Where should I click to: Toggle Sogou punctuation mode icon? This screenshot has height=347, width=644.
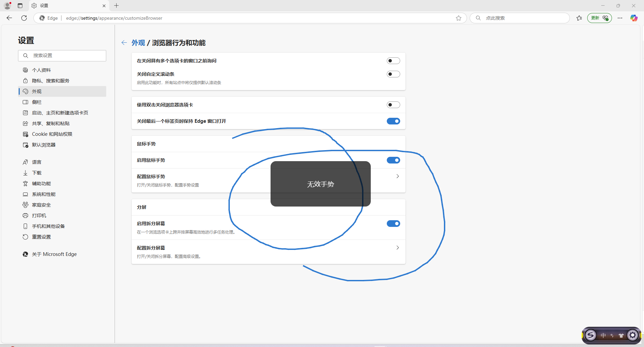(612, 336)
